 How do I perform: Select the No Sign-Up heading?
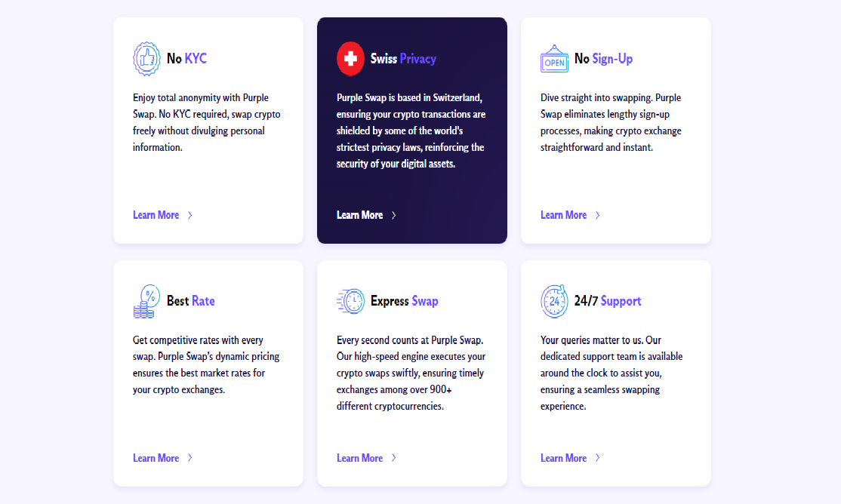pyautogui.click(x=603, y=58)
